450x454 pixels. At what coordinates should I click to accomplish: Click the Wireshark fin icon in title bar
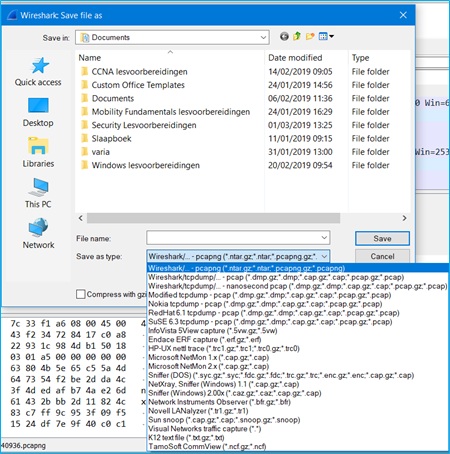12,15
